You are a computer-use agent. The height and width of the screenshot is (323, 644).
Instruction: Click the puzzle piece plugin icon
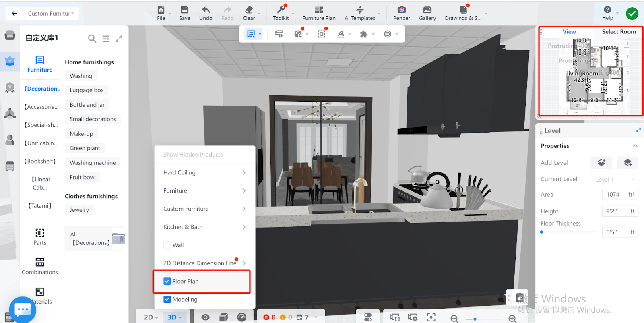[x=364, y=34]
